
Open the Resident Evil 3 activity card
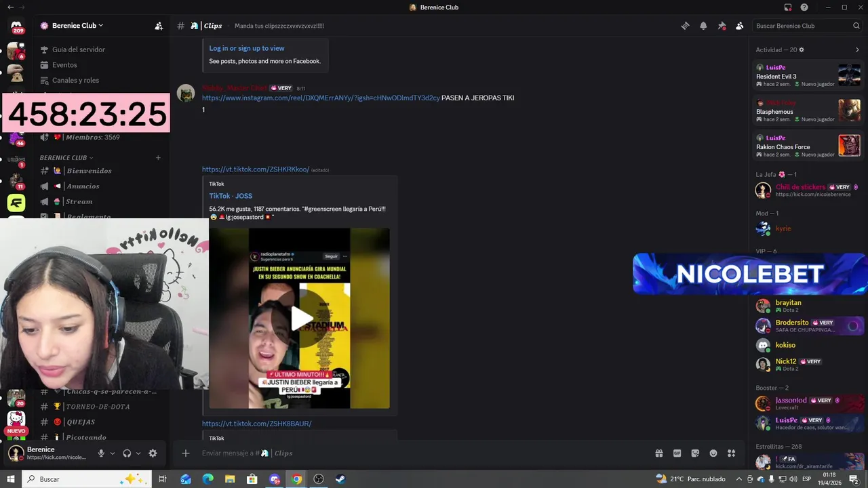point(808,75)
